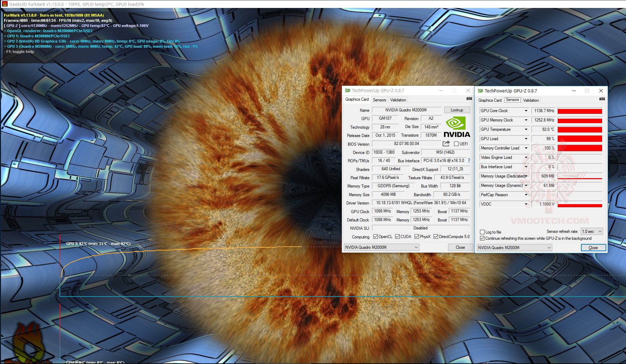Screen dimensions: 626x364
Task: Click the GPU Core Clock red graph bar
Action: coord(580,111)
